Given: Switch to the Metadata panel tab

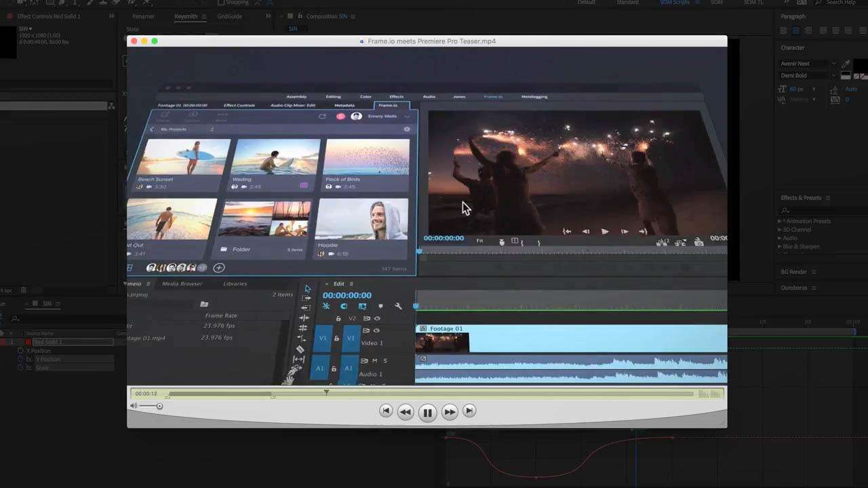Looking at the screenshot, I should (344, 105).
